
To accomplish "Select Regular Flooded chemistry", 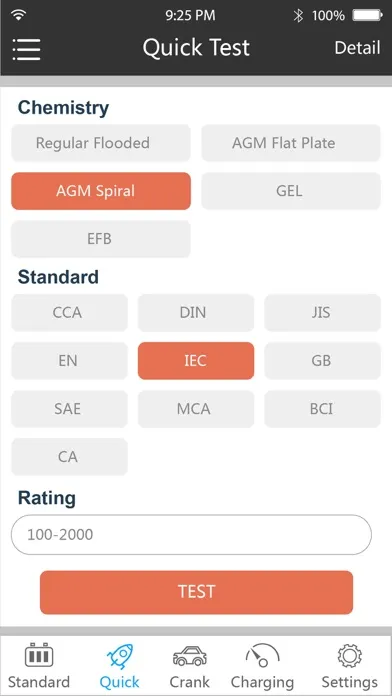I will coord(101,143).
